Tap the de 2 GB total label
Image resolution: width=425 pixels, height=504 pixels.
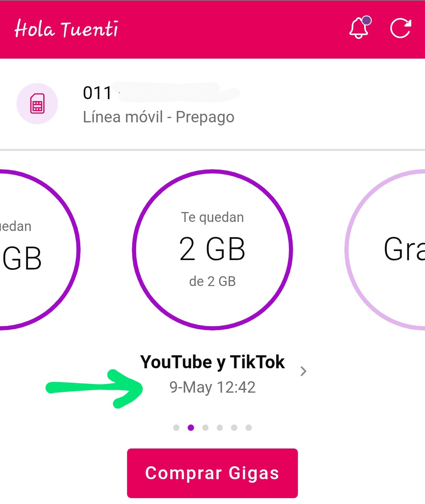tap(213, 281)
